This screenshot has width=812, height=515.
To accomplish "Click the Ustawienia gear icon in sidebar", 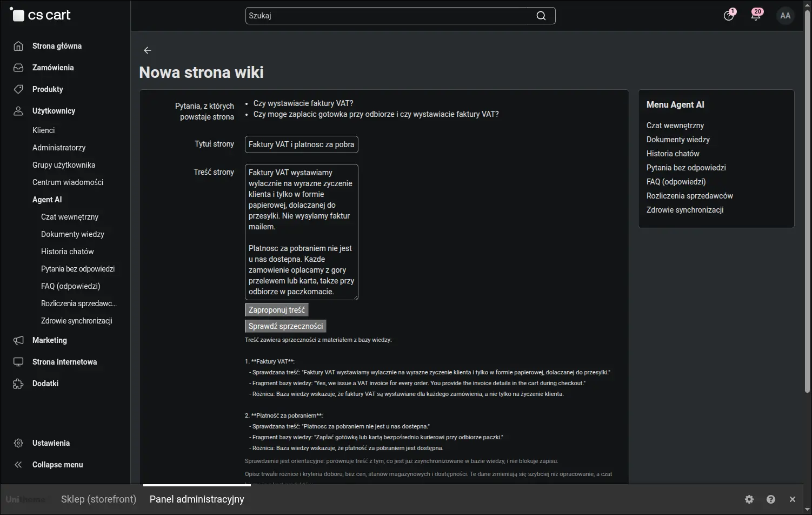I will 18,443.
